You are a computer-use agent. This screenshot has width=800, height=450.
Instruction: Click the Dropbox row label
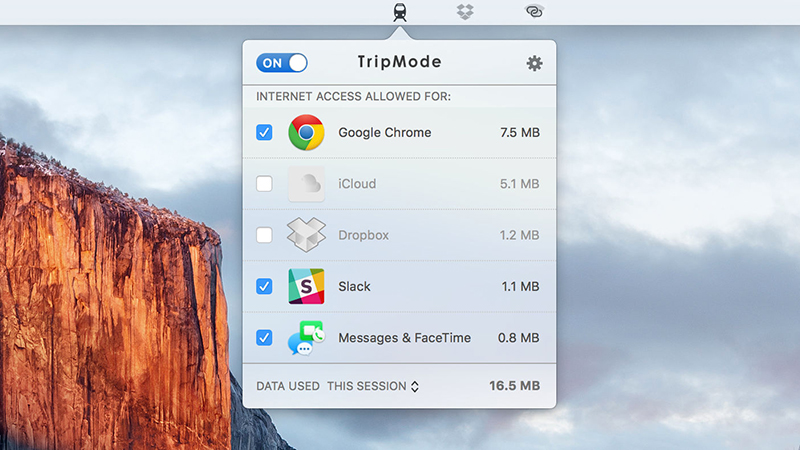pos(363,235)
